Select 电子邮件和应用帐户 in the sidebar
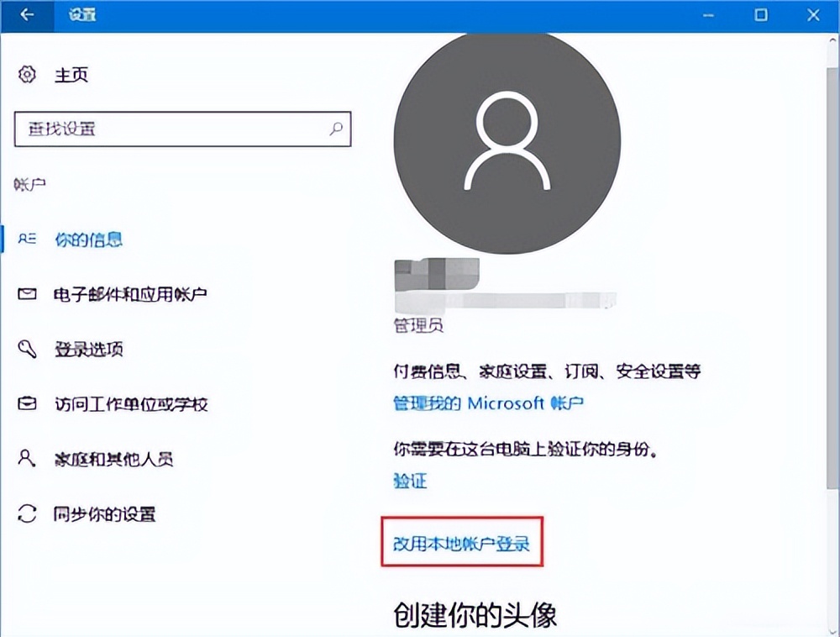Screen dimensions: 840x637 pos(130,293)
